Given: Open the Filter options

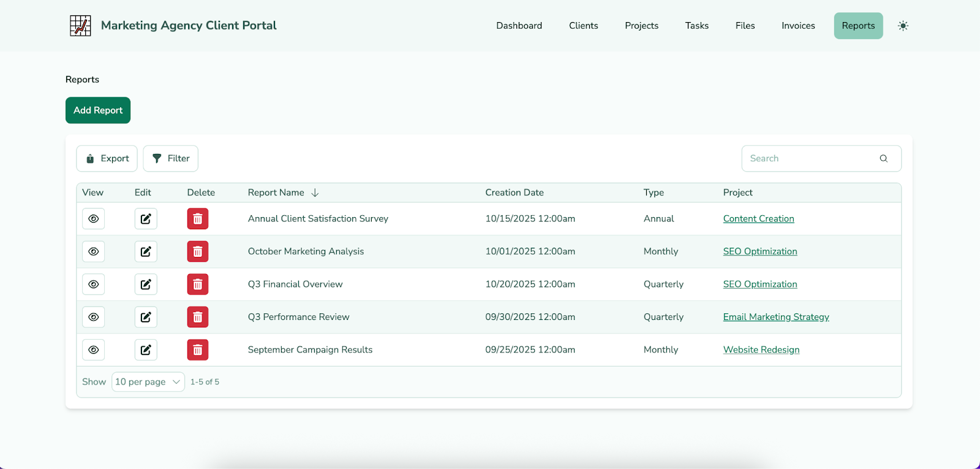Looking at the screenshot, I should (x=171, y=159).
